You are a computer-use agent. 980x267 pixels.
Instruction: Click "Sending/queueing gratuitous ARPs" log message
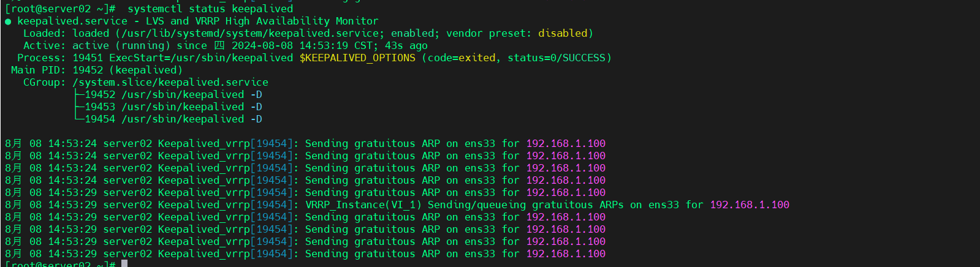click(x=526, y=205)
